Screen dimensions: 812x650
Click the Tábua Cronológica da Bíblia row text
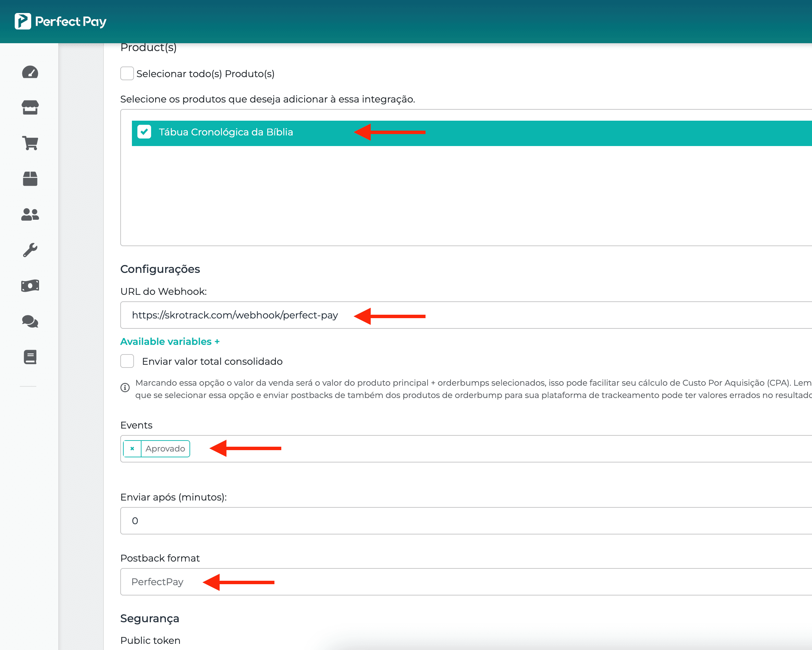pyautogui.click(x=226, y=132)
